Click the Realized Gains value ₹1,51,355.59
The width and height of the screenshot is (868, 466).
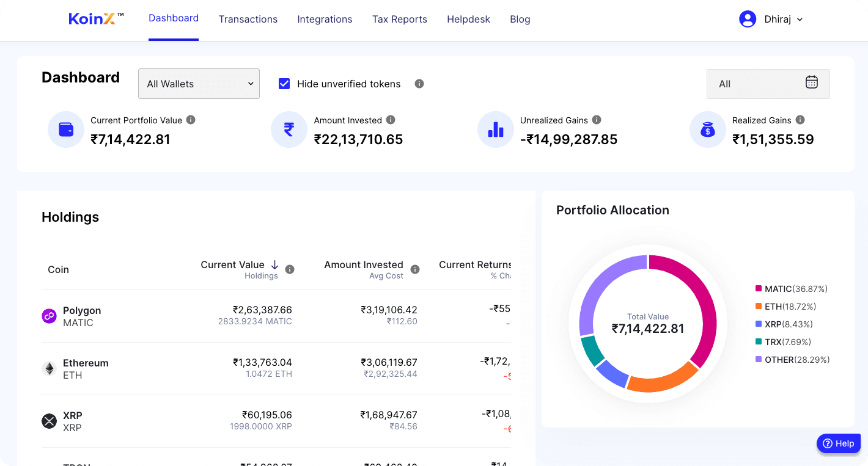tap(773, 139)
